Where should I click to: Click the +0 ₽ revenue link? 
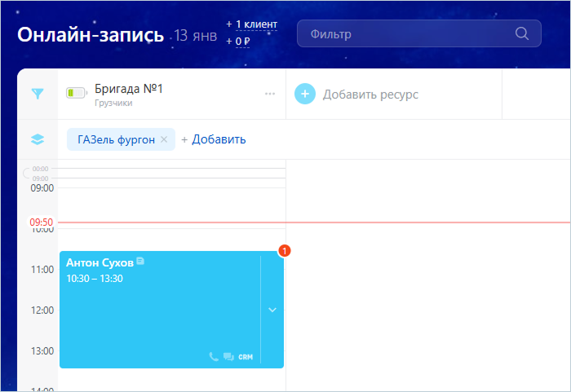[x=242, y=42]
